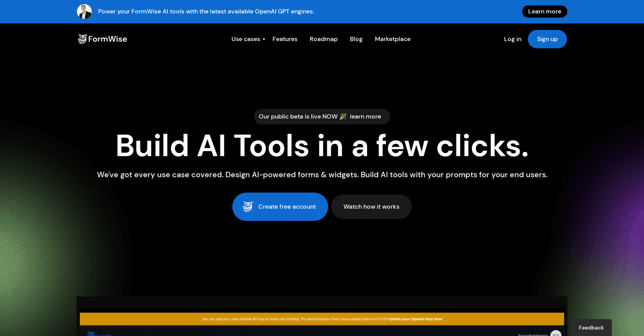Viewport: 644px width, 336px height.
Task: Click the owl icon in Create account button
Action: coord(248,207)
